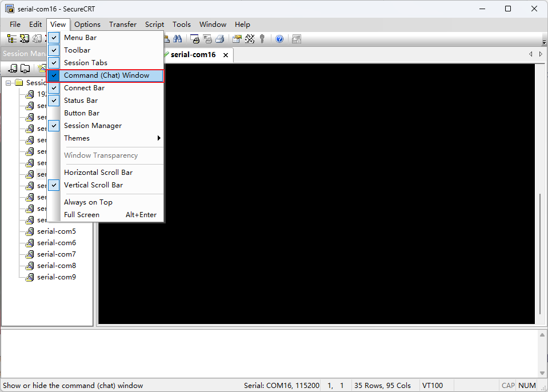Open the Session Manager toolbar icon

tap(12, 39)
